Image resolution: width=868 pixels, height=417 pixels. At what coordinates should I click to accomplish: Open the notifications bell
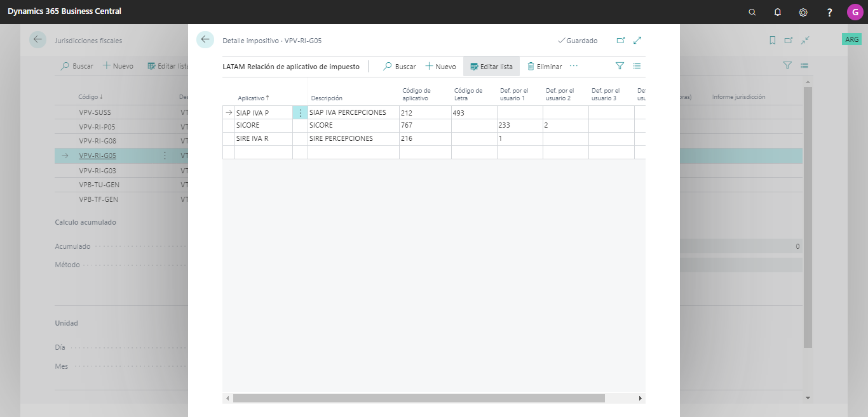click(778, 12)
